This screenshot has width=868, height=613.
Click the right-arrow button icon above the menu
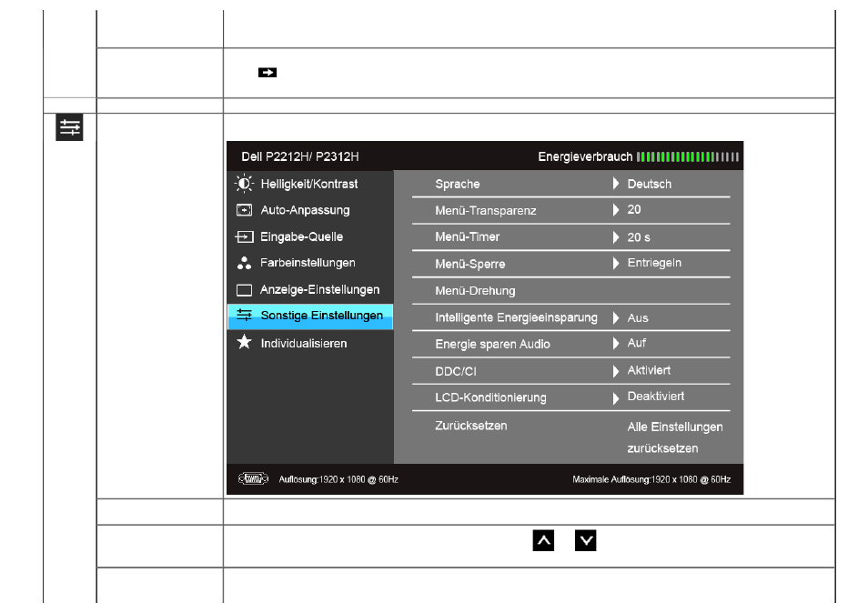(267, 73)
